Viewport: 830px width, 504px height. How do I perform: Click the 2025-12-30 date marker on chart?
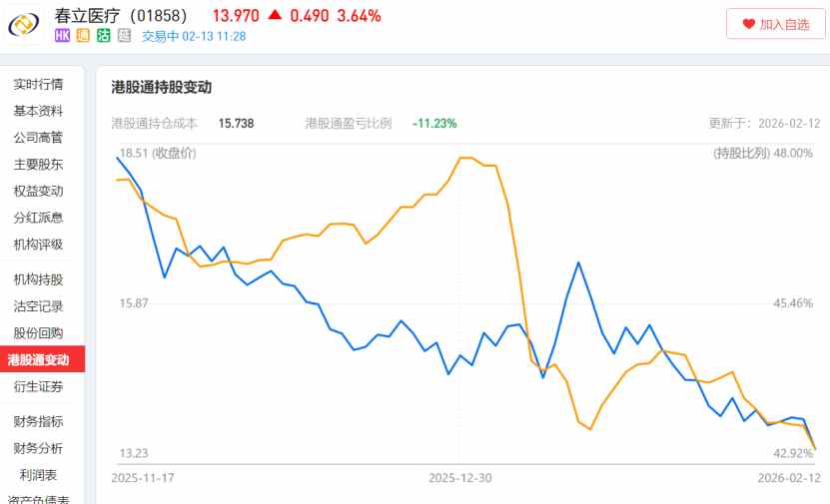460,478
